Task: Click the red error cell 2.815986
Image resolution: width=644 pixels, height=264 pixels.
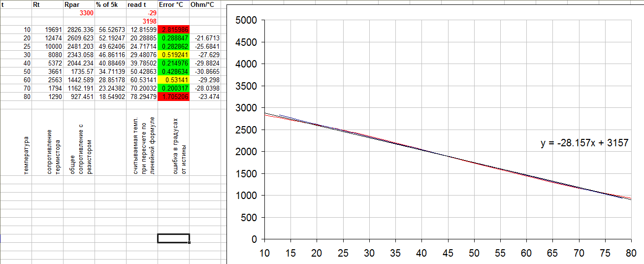Action: coord(174,30)
